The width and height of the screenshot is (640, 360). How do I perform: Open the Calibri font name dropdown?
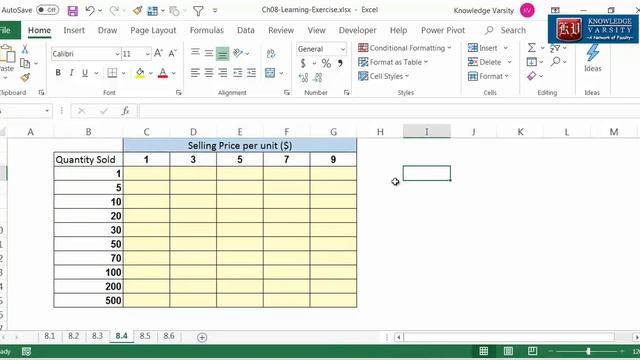click(x=117, y=54)
